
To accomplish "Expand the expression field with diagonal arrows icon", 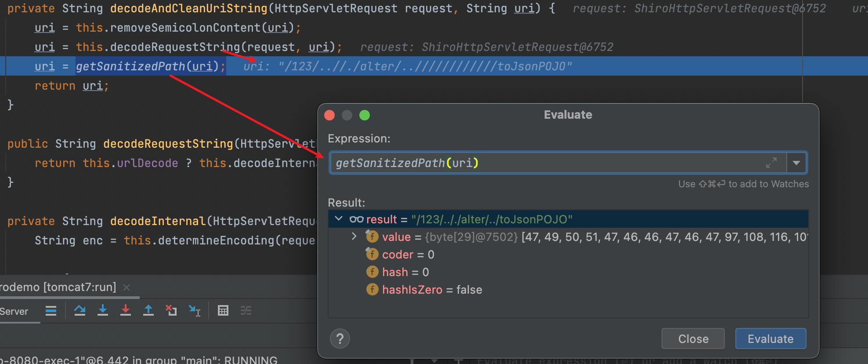I will point(771,163).
